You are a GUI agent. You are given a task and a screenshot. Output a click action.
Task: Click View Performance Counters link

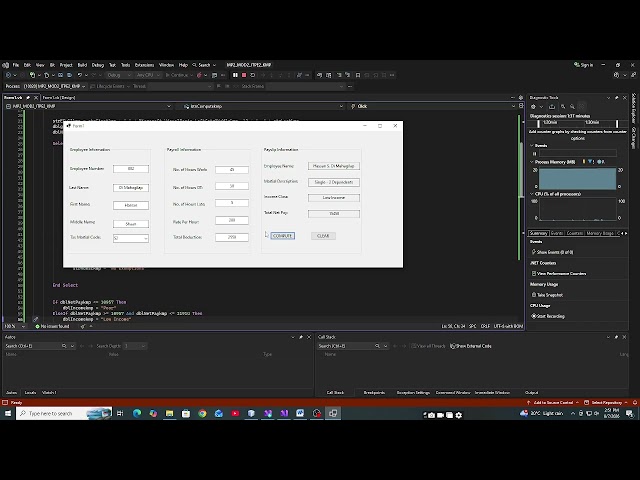tap(561, 273)
